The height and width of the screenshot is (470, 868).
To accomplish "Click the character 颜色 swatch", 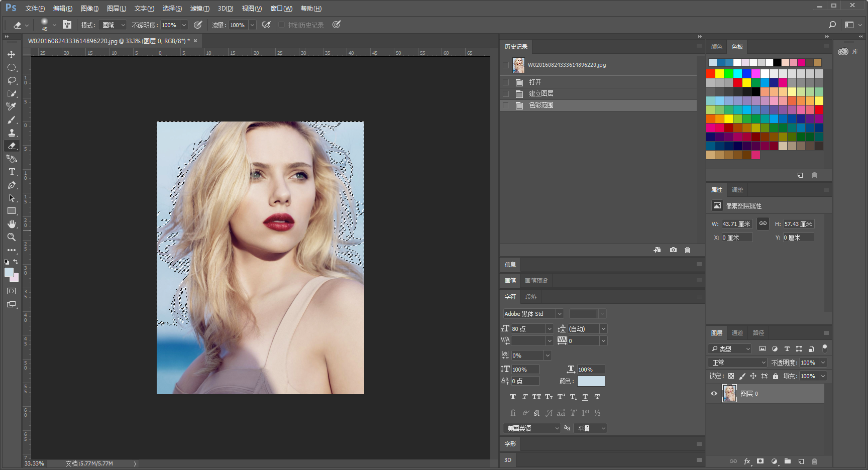I will point(591,381).
